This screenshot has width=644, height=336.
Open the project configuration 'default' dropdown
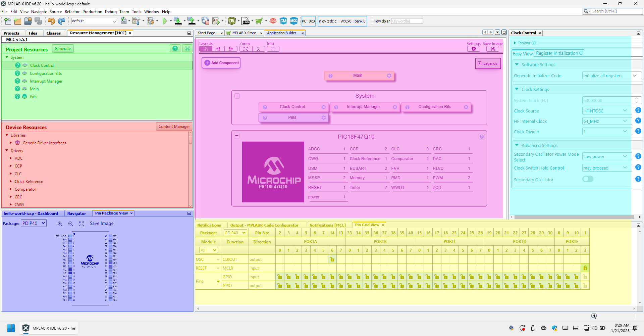click(x=94, y=21)
